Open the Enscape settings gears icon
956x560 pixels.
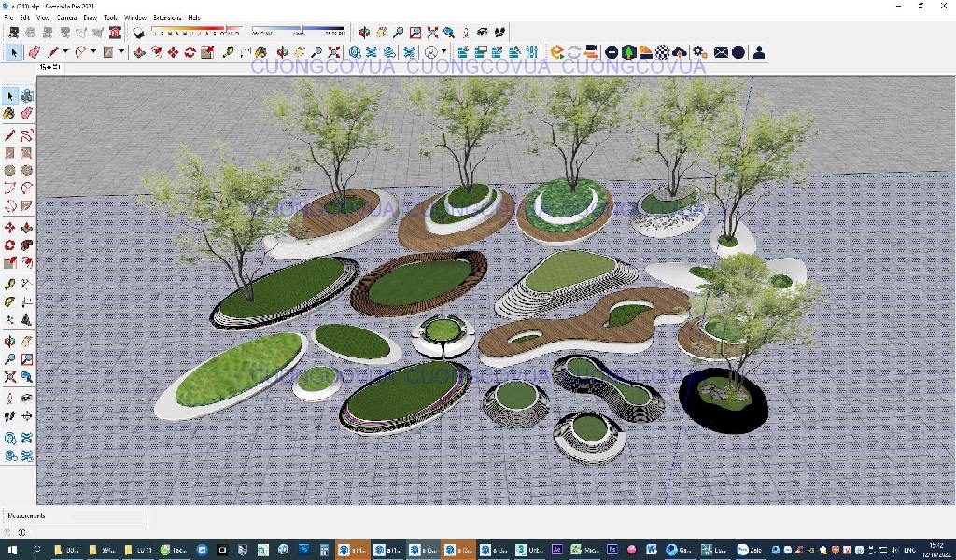coord(698,52)
